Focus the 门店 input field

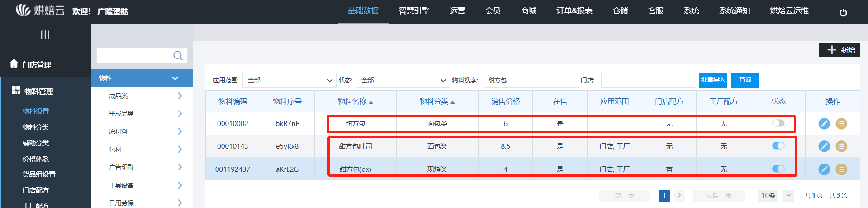[x=647, y=80]
